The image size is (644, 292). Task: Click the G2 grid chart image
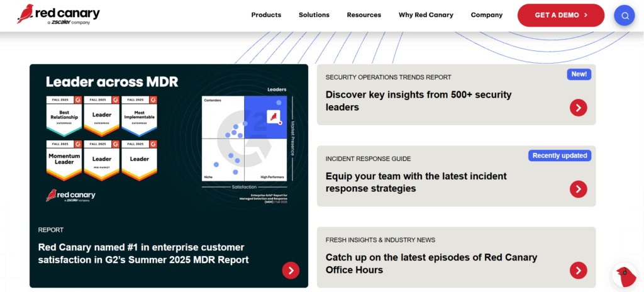[245, 138]
